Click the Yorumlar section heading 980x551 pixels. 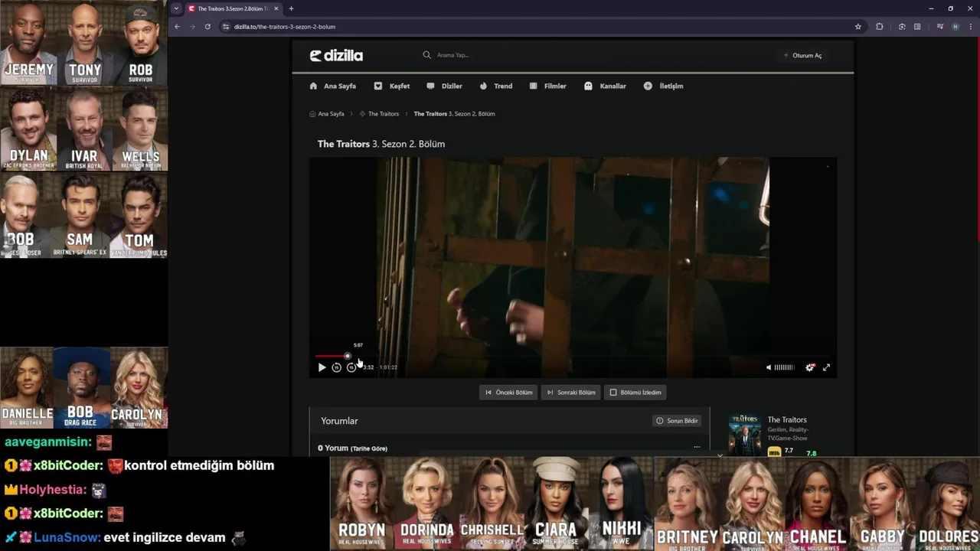tap(339, 421)
